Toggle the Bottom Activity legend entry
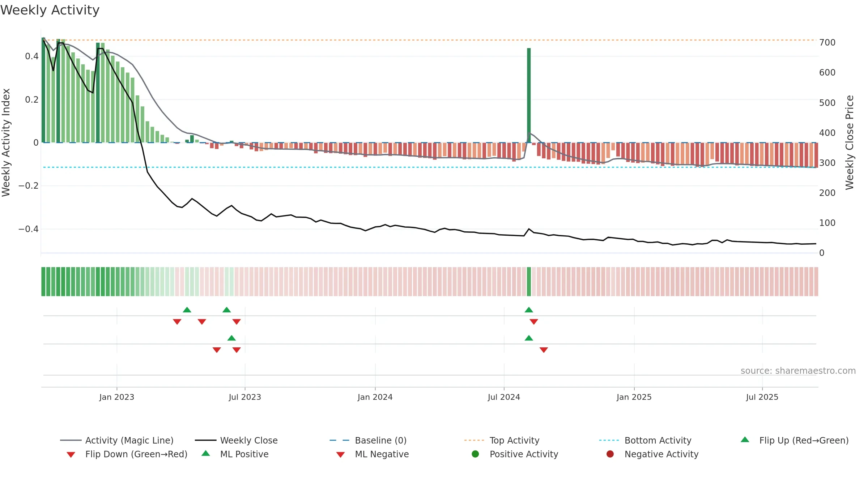Viewport: 868px width, 488px height. click(645, 440)
